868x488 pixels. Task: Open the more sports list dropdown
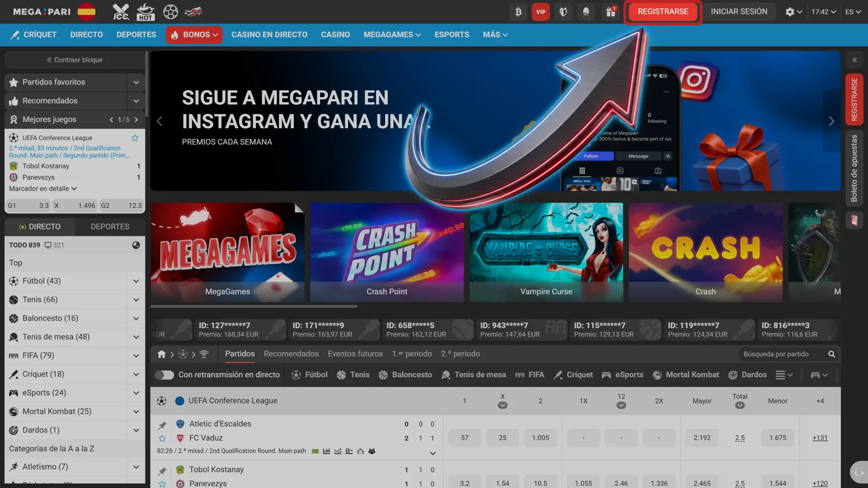click(784, 375)
